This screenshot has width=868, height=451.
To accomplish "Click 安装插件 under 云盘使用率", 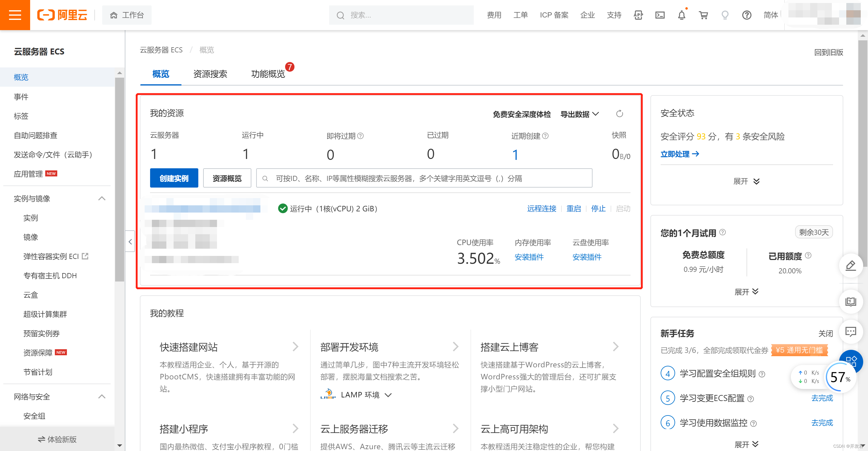I will pos(587,257).
